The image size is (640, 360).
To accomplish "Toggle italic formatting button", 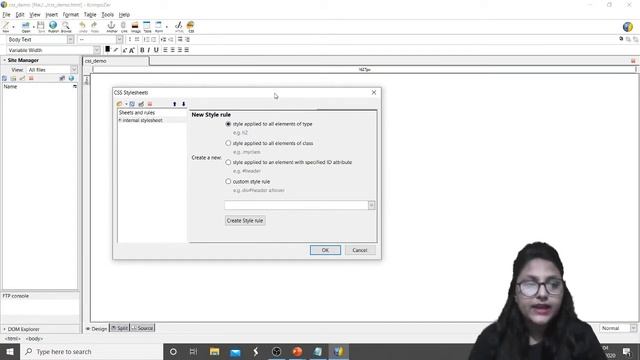I will (149, 50).
